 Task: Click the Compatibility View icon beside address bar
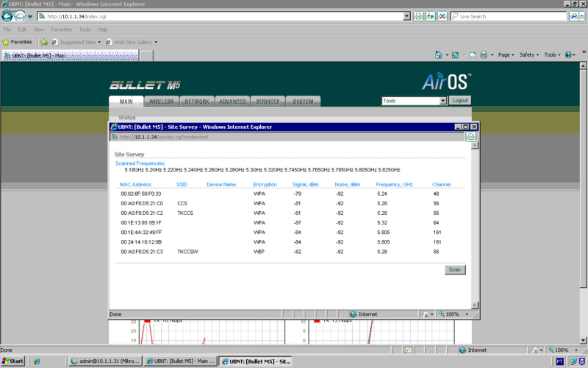(x=418, y=16)
